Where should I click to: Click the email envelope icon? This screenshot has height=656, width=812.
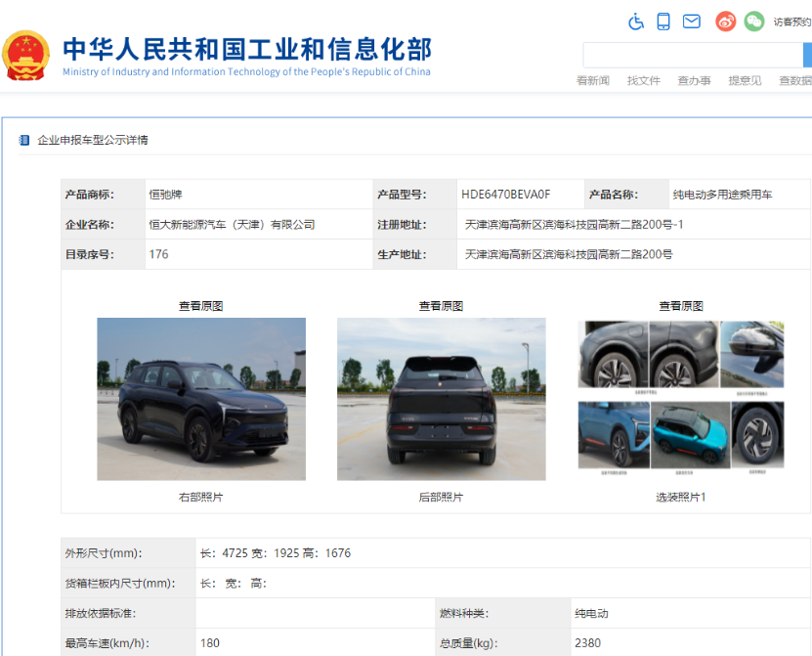692,22
